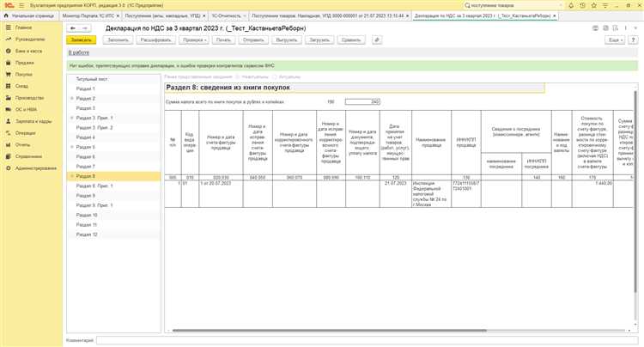
Task: Open the Еще dropdown menu
Action: point(614,40)
